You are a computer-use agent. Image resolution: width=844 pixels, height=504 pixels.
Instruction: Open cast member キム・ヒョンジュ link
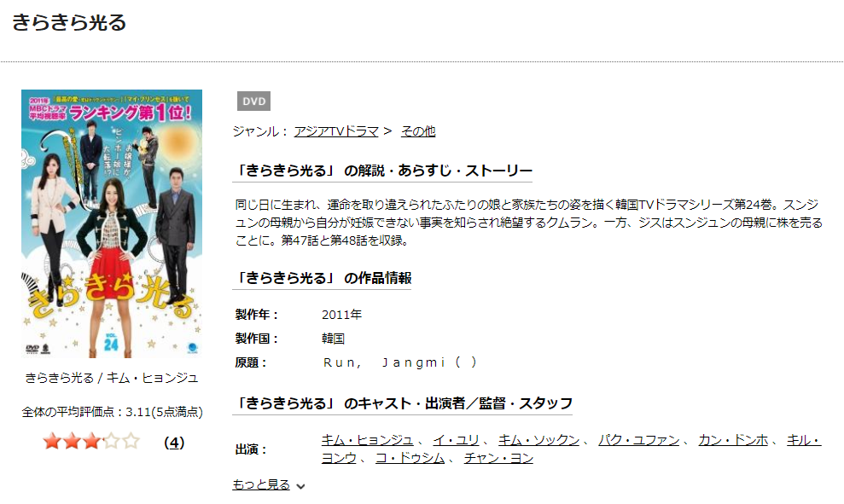pos(367,440)
